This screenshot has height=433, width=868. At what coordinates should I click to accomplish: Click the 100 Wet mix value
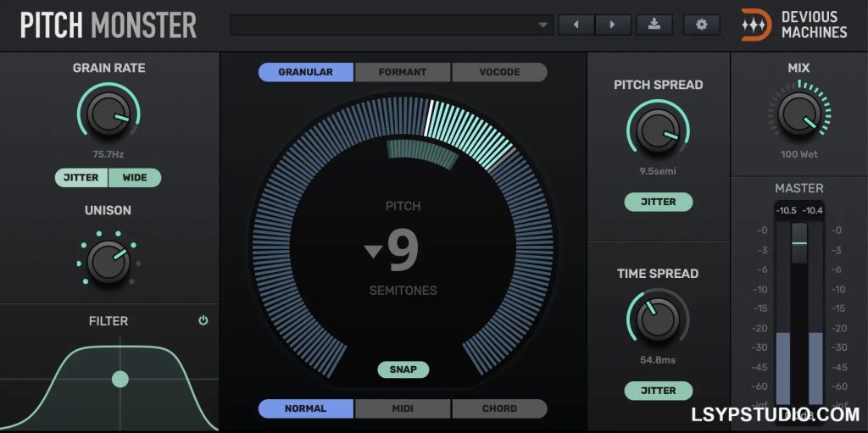pyautogui.click(x=798, y=154)
